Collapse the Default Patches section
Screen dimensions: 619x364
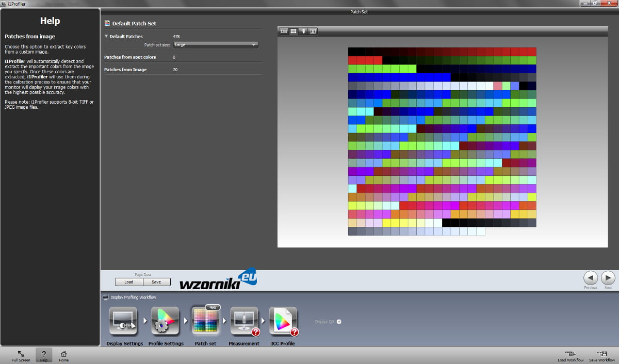[x=106, y=37]
